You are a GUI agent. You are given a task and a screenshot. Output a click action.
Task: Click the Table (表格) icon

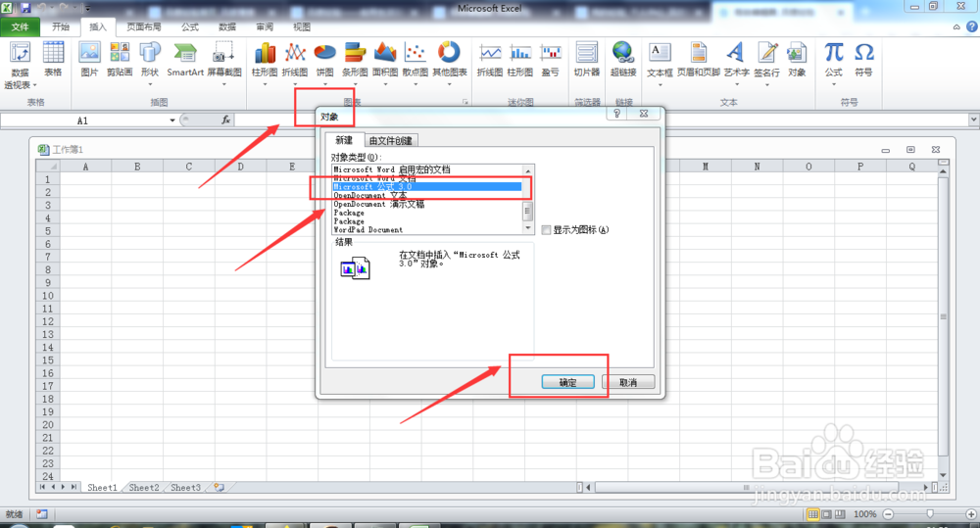click(x=53, y=59)
